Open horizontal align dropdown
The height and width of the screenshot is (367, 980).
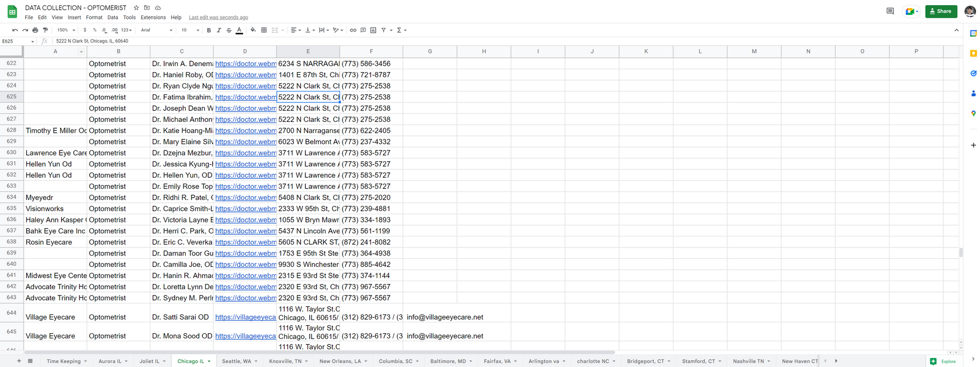point(296,30)
